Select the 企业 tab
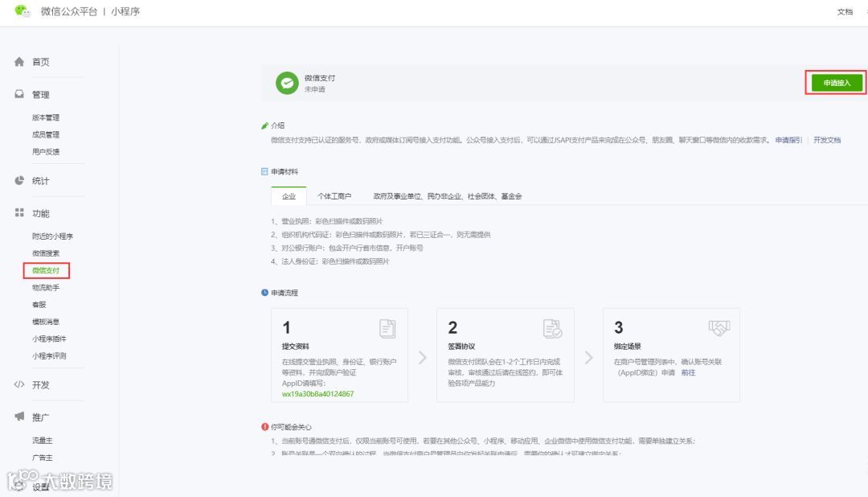The image size is (868, 497). [x=289, y=196]
